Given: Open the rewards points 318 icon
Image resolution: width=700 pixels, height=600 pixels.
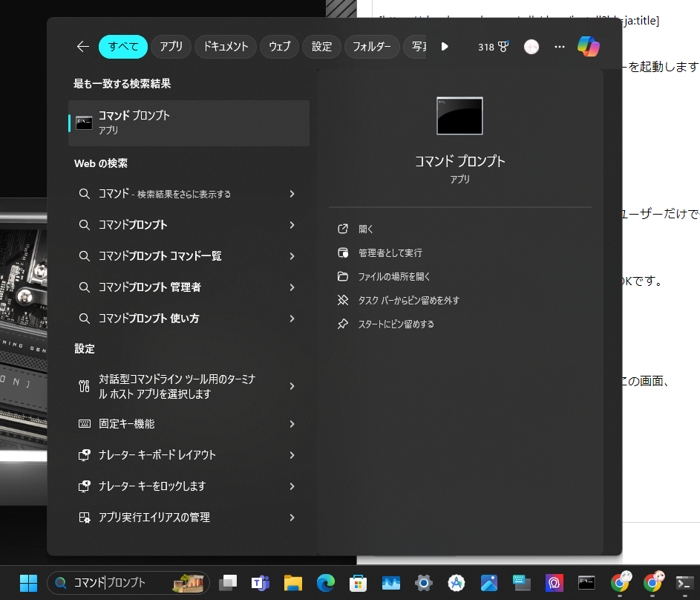Looking at the screenshot, I should pos(494,47).
